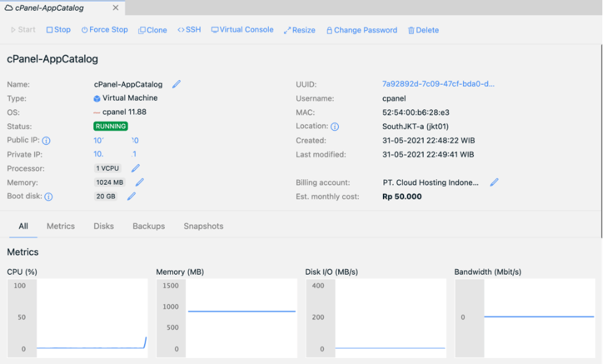
Task: Click the Private IP address link
Action: pyautogui.click(x=115, y=154)
